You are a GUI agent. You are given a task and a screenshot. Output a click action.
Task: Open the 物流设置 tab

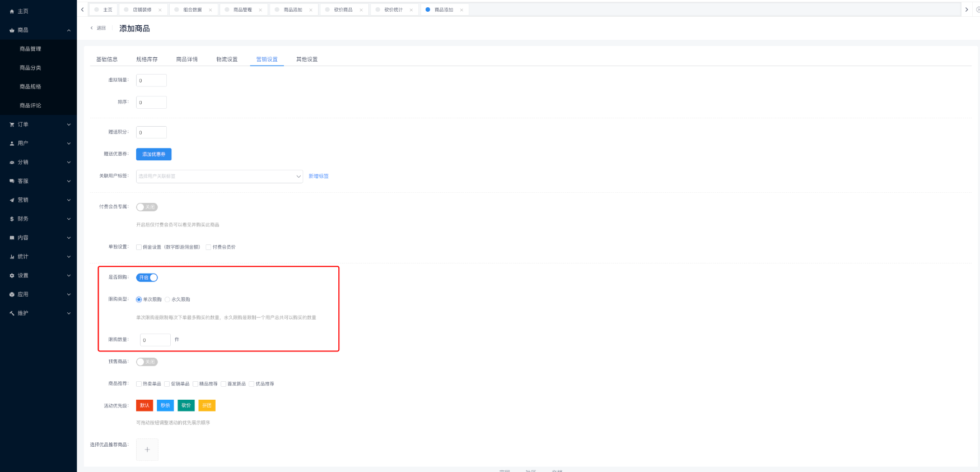click(x=227, y=59)
